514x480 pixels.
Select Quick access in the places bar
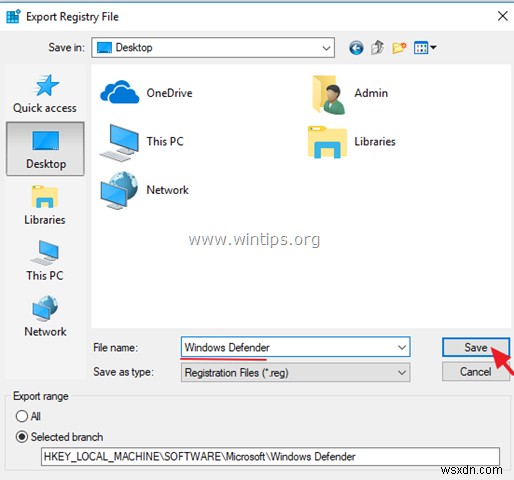coord(45,94)
